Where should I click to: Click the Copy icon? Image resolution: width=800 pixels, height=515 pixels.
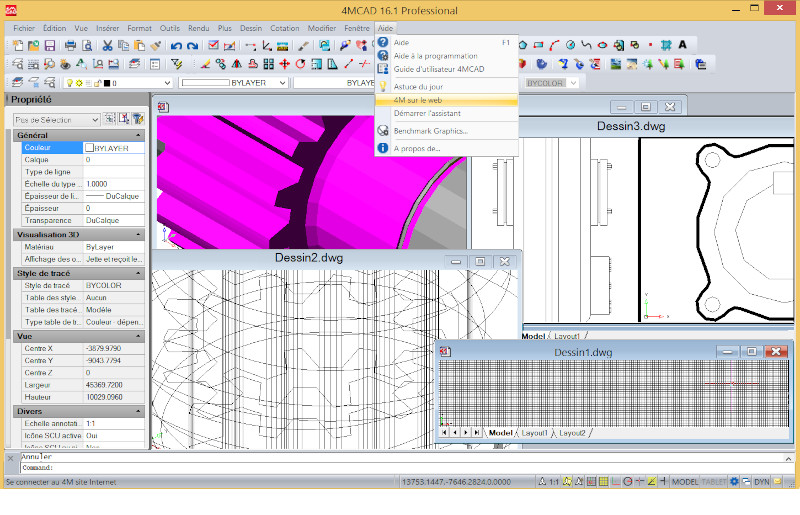(x=123, y=46)
